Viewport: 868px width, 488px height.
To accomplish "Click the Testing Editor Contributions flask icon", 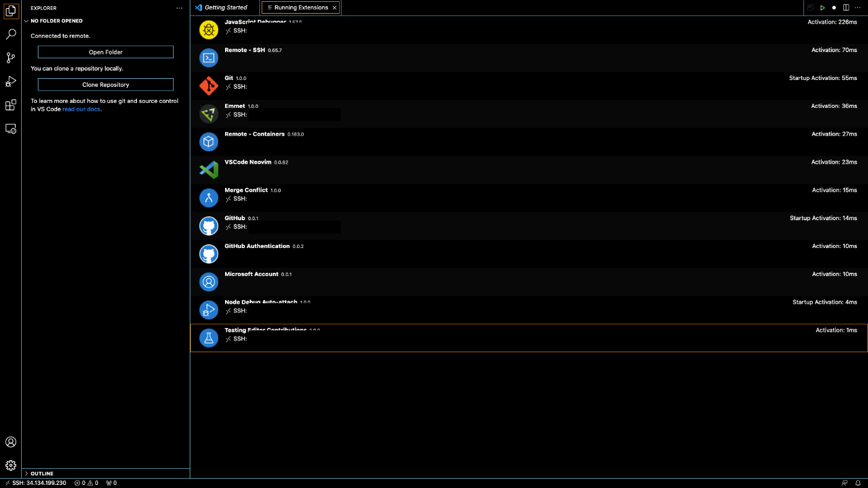I will pyautogui.click(x=209, y=338).
